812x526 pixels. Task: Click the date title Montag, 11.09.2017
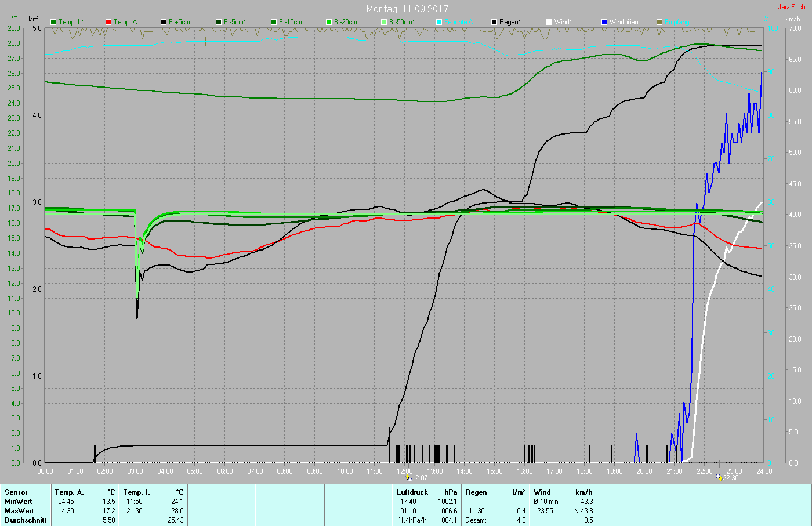point(407,9)
